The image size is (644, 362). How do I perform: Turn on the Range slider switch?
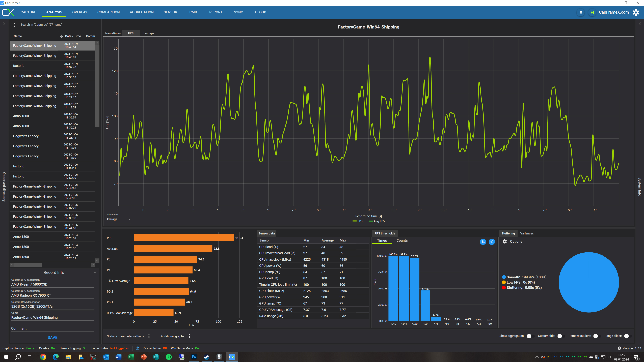coord(627,336)
